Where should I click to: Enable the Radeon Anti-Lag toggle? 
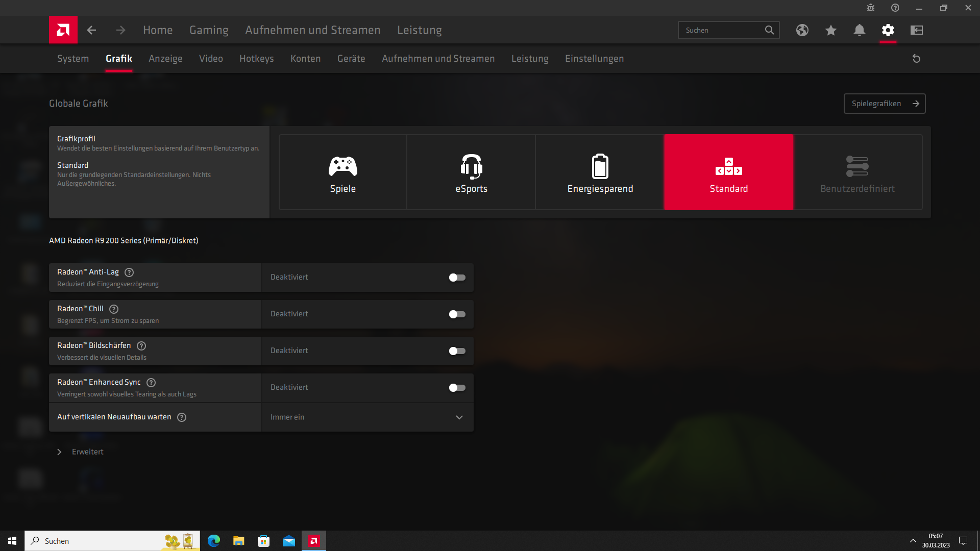(x=457, y=278)
